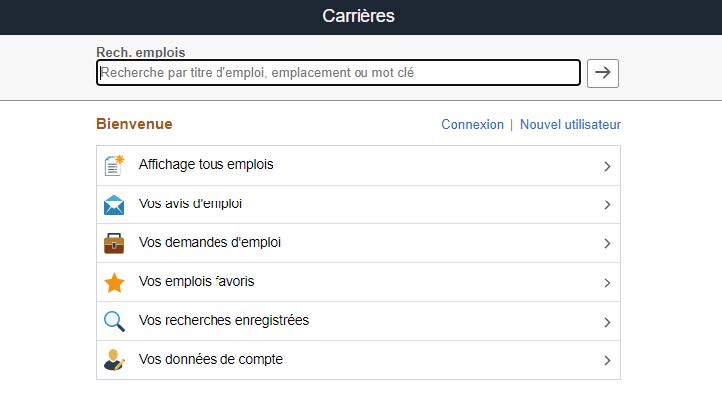This screenshot has width=722, height=400.
Task: Expand chevron on Vos emplois favoris row
Action: click(x=607, y=283)
